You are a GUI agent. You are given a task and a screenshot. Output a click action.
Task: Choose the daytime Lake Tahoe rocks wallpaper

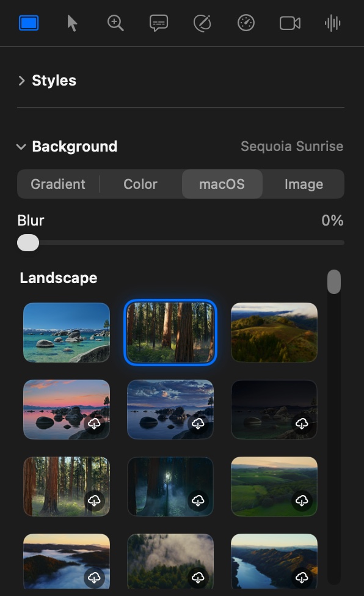67,333
